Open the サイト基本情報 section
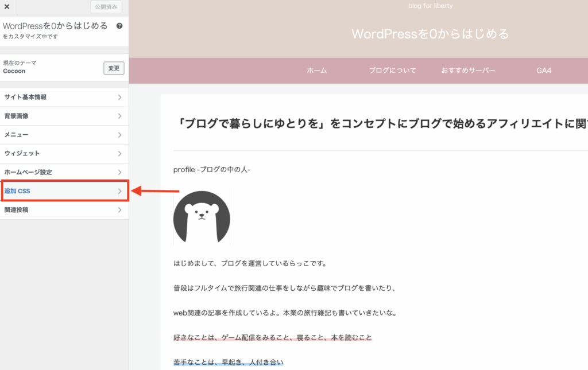 64,98
